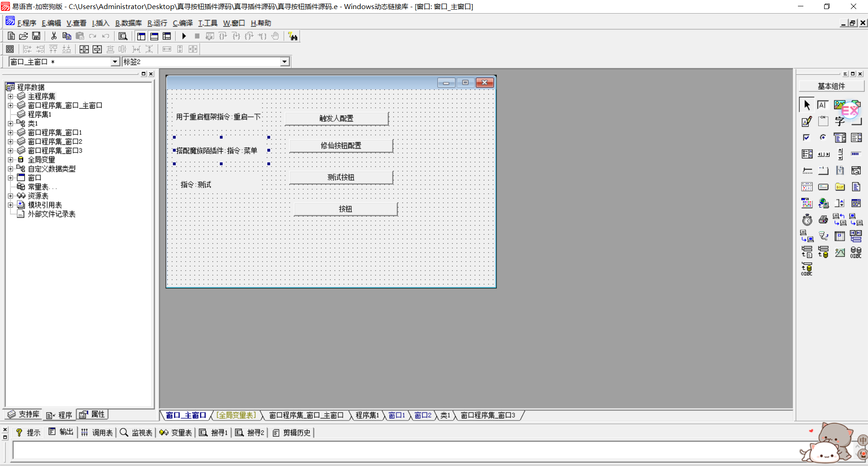Click the Cut scissors icon
868x466 pixels.
tap(54, 36)
